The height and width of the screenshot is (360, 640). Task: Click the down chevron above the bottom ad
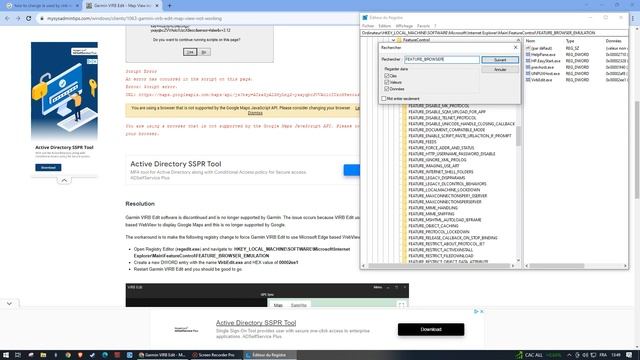[x=9, y=303]
